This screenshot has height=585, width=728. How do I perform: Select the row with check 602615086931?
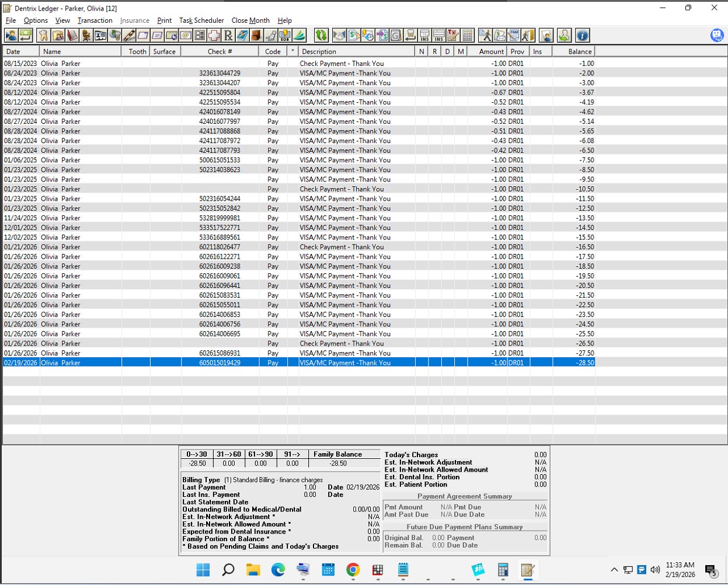coord(299,353)
